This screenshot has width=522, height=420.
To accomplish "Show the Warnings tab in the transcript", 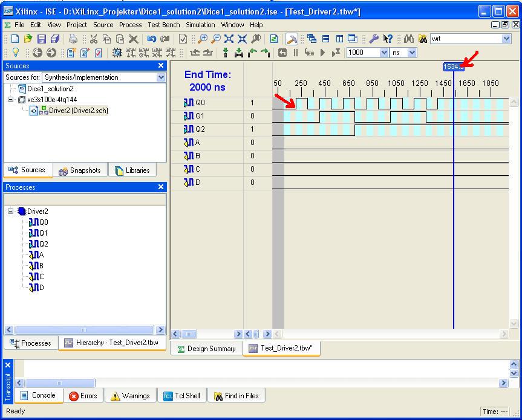I will point(131,396).
